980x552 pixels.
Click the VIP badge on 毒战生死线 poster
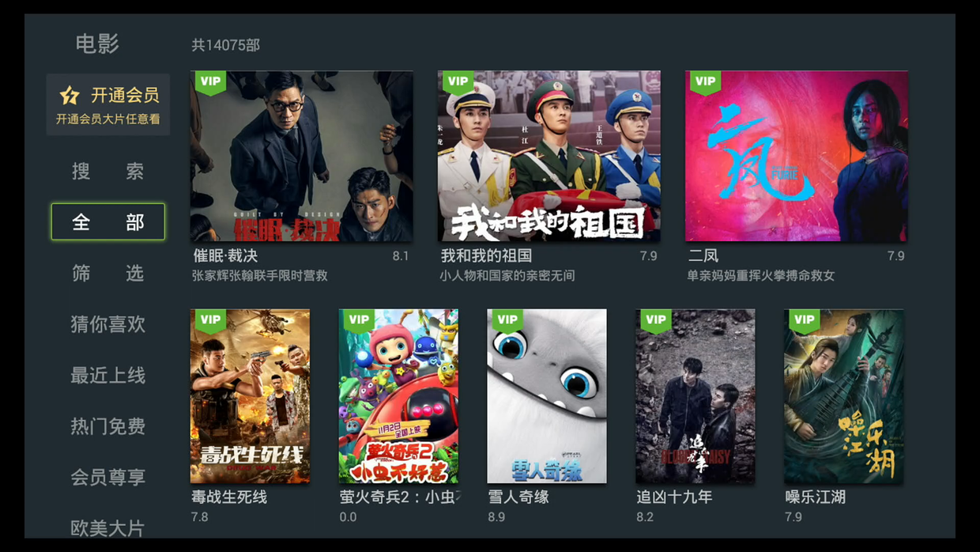click(210, 320)
